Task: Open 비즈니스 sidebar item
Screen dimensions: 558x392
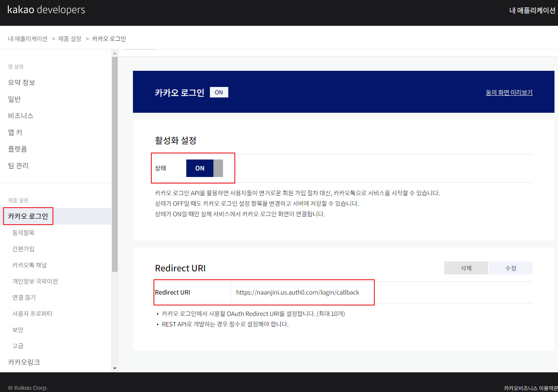Action: [x=21, y=116]
